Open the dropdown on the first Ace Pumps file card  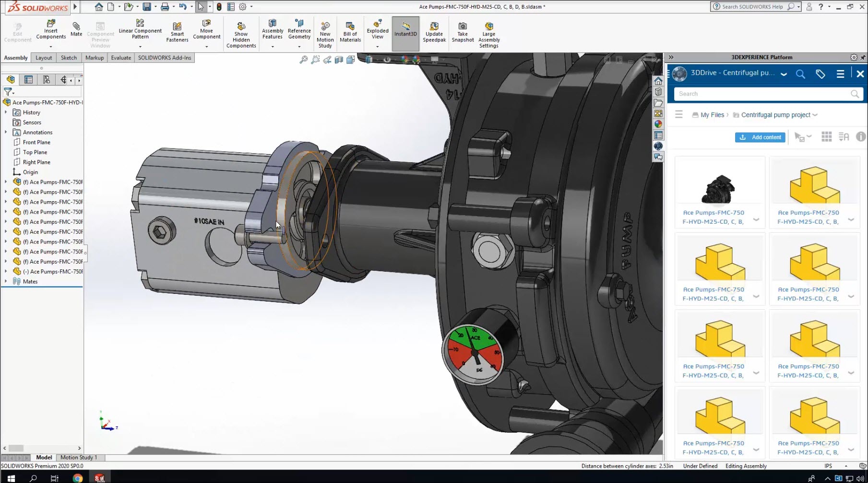click(756, 219)
